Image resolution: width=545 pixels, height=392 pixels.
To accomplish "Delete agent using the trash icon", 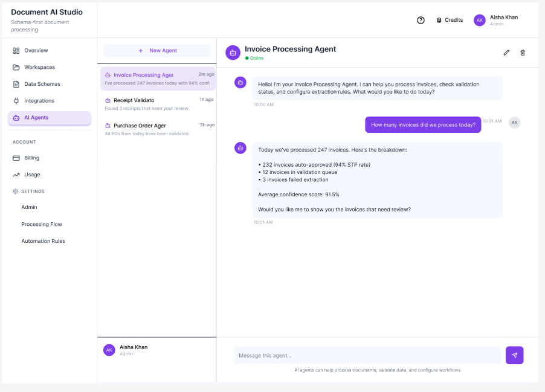I will [523, 53].
